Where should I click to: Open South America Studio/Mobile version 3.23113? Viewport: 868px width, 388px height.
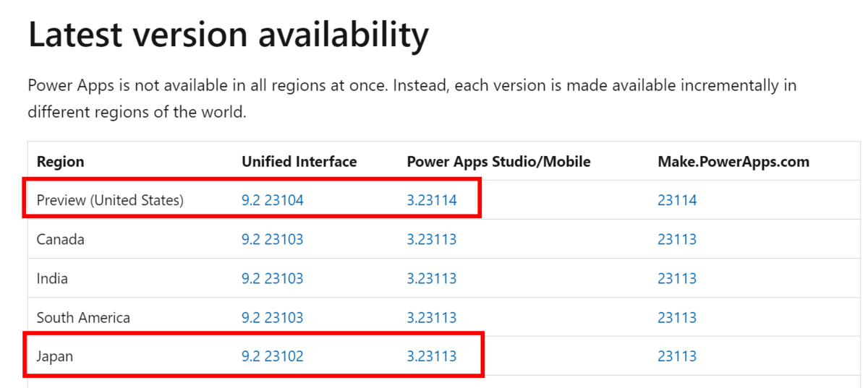[x=431, y=317]
